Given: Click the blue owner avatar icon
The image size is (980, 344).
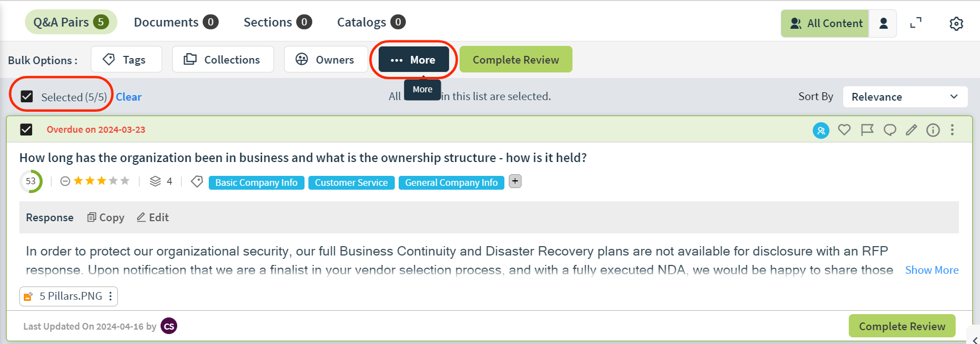Looking at the screenshot, I should coord(821,131).
